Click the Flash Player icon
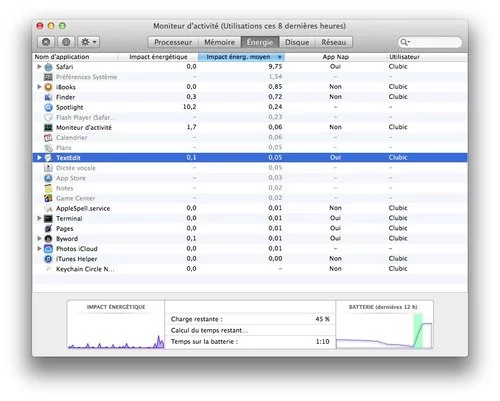The height and width of the screenshot is (401, 500). tap(49, 117)
